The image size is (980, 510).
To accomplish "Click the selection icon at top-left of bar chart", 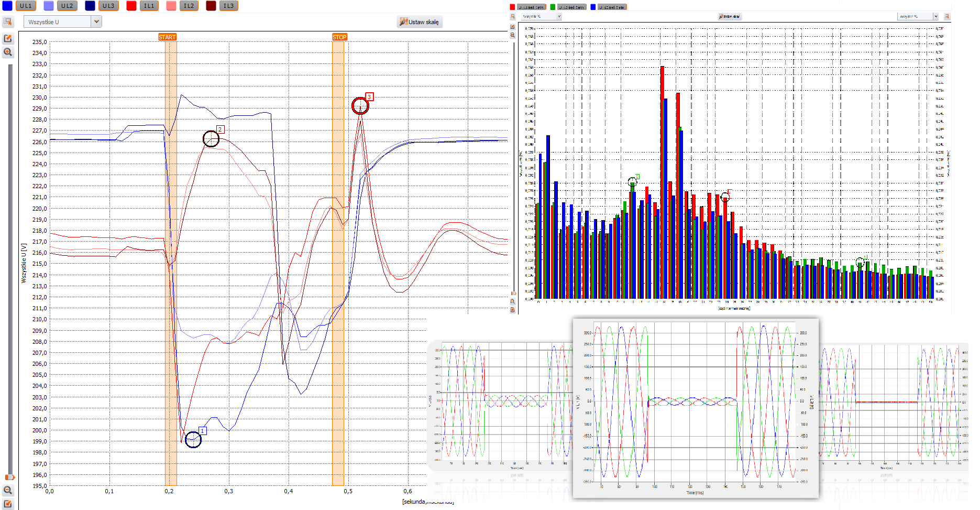I will (513, 17).
